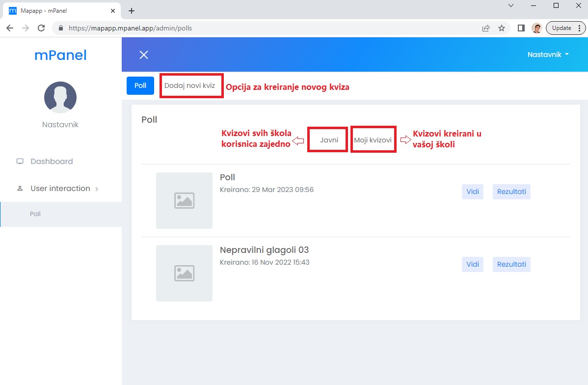Viewport: 588px width, 385px height.
Task: Click the Poll quiz title in list
Action: (x=227, y=177)
